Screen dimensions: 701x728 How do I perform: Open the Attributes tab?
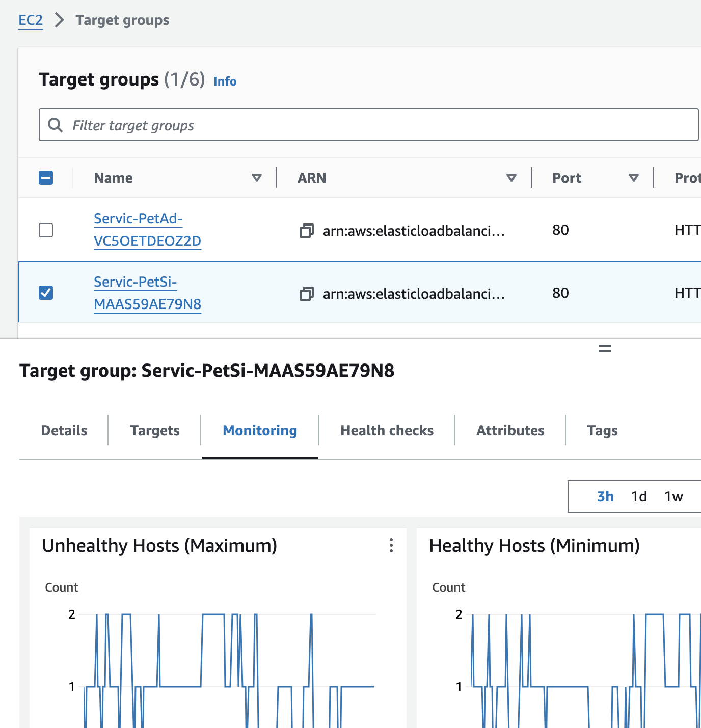[510, 431]
